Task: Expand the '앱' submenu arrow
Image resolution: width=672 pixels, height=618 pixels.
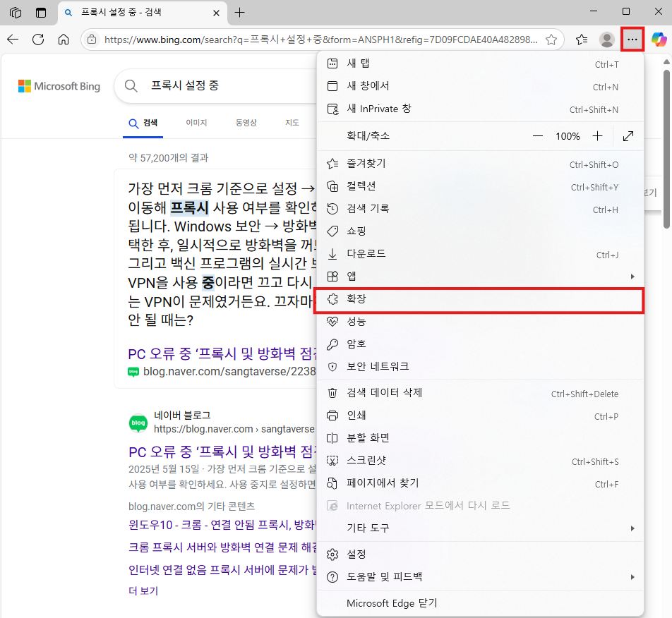Action: 632,277
